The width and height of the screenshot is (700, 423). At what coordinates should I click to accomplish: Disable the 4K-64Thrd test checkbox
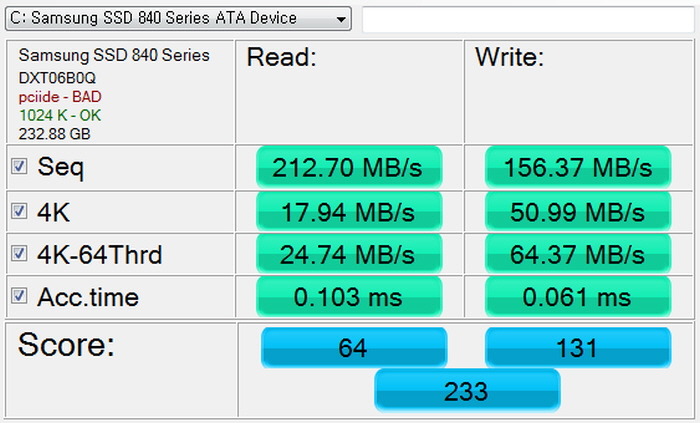point(19,253)
